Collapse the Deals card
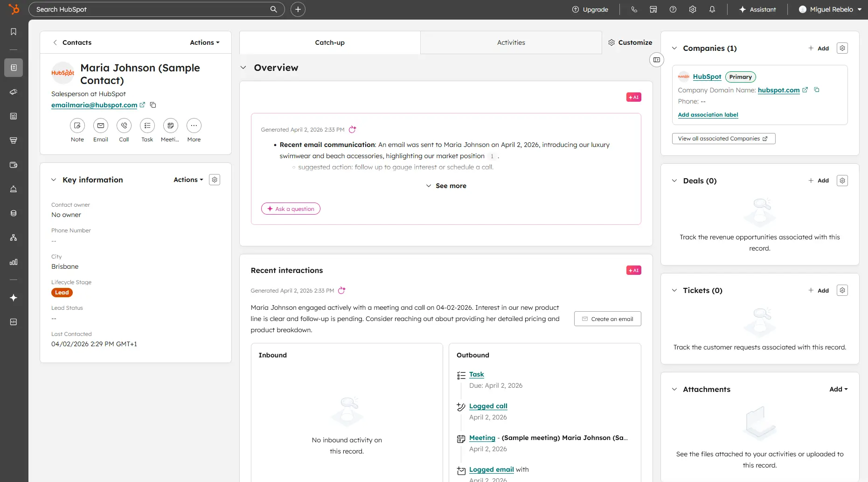The width and height of the screenshot is (868, 482). tap(674, 181)
